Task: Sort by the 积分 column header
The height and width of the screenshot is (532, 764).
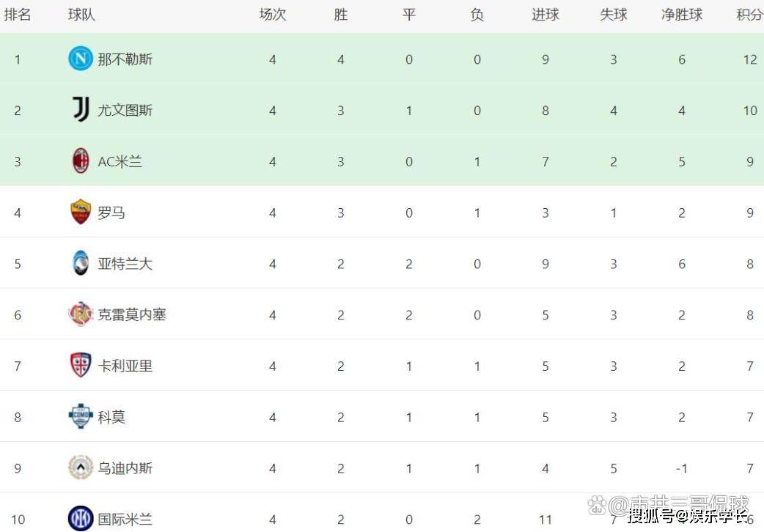Action: click(x=749, y=15)
